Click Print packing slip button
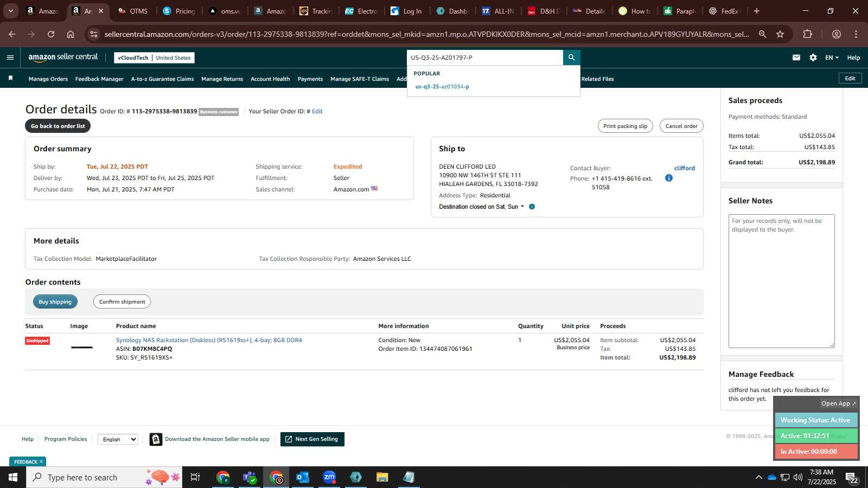The height and width of the screenshot is (488, 868). click(x=626, y=126)
